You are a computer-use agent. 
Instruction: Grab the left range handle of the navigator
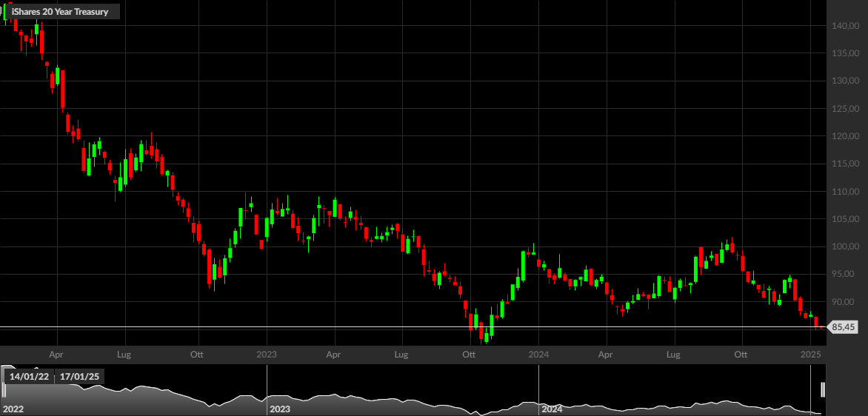pyautogui.click(x=3, y=389)
